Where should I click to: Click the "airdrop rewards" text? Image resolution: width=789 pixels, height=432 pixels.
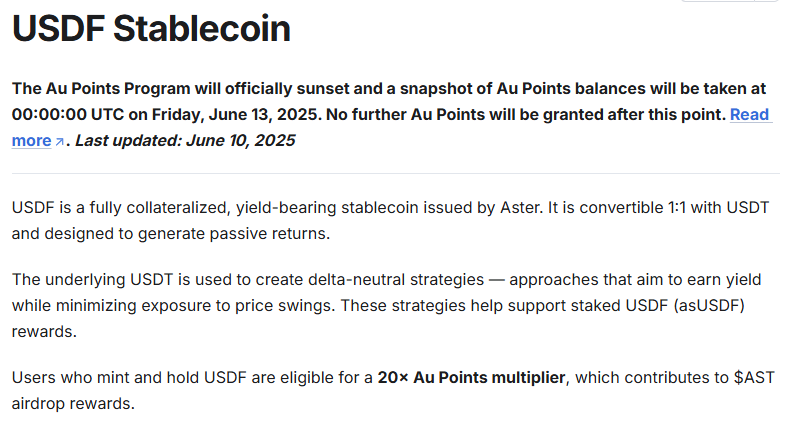click(x=72, y=404)
